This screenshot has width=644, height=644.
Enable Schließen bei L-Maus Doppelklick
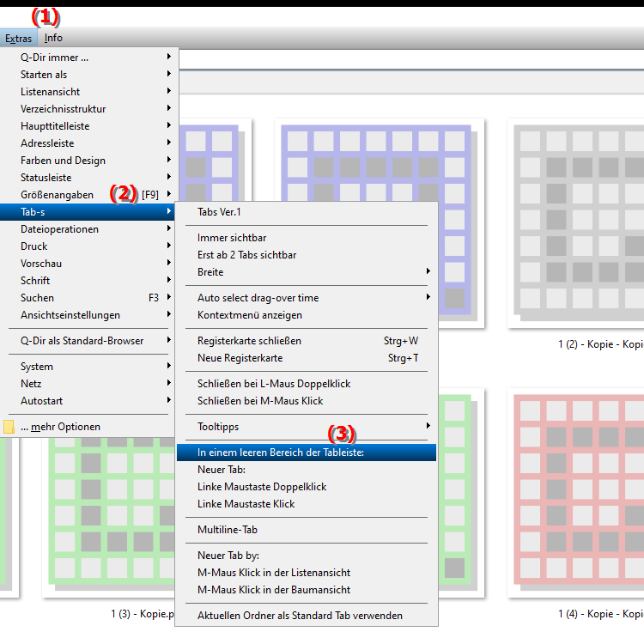[x=274, y=384]
